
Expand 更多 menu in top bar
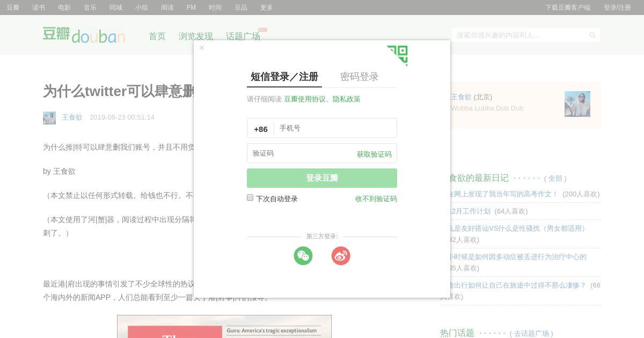point(267,8)
